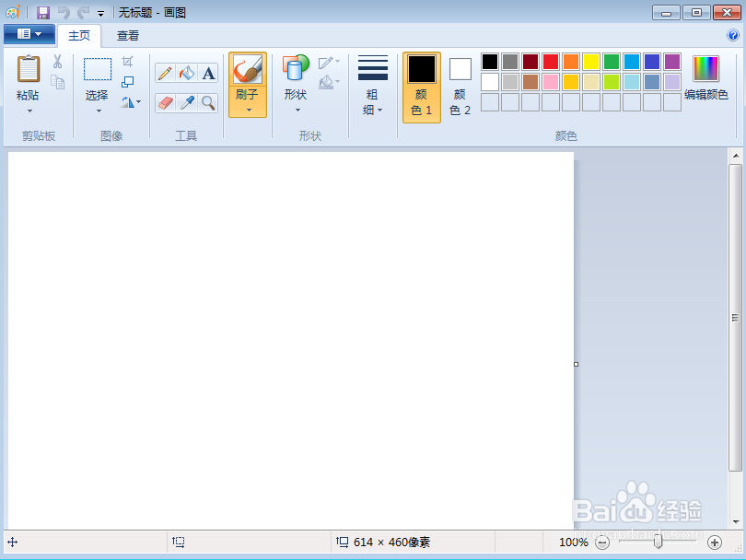
Task: Click the 614 × 460像素 size text
Action: (x=392, y=542)
